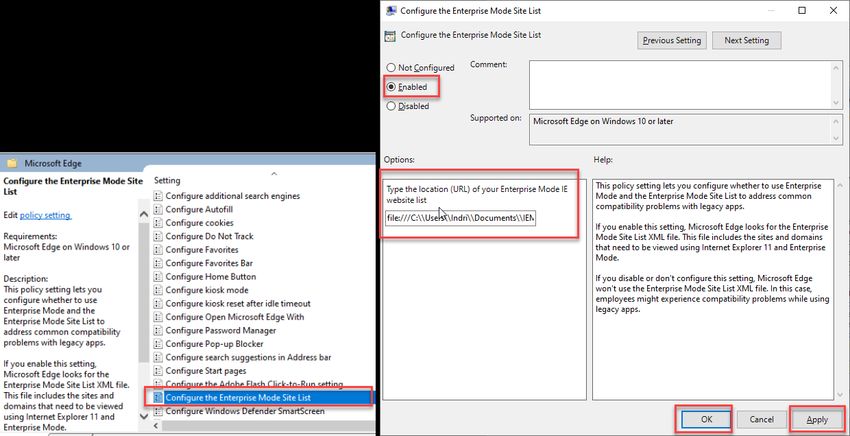The height and width of the screenshot is (436, 850).
Task: Select Configure the Adobe Flash Click-to-Run setting
Action: [x=254, y=384]
